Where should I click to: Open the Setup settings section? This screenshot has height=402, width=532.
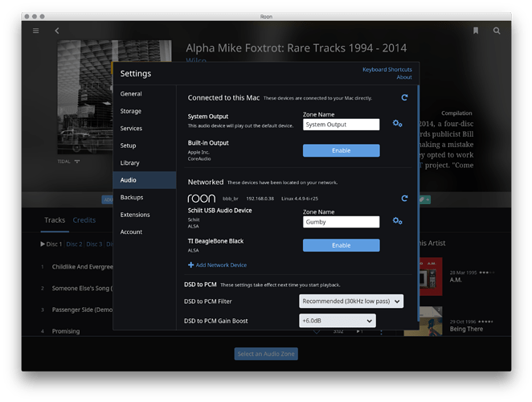coord(145,146)
